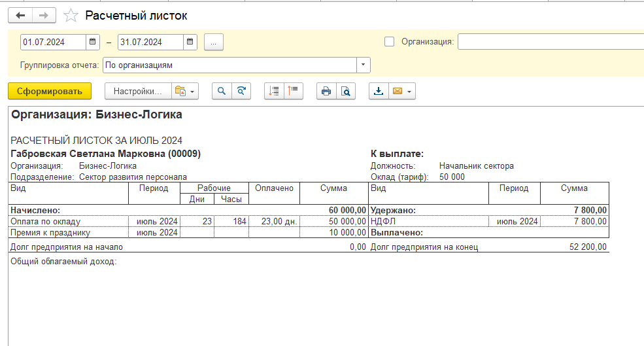Select employee name Габровская Светлана Марковна
This screenshot has height=346, width=644.
pos(105,154)
